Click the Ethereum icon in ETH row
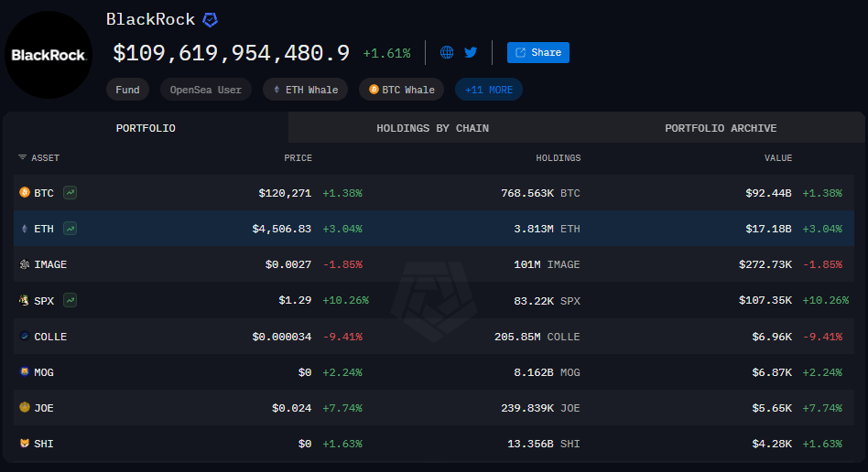Screen dimensions: 868x472 25,229
